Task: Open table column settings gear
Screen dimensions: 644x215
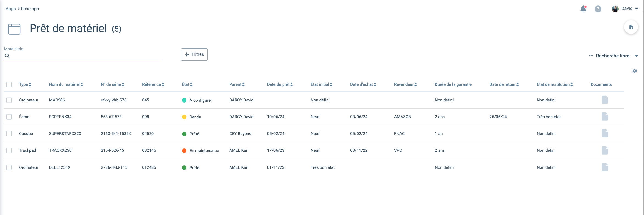Action: [x=635, y=71]
